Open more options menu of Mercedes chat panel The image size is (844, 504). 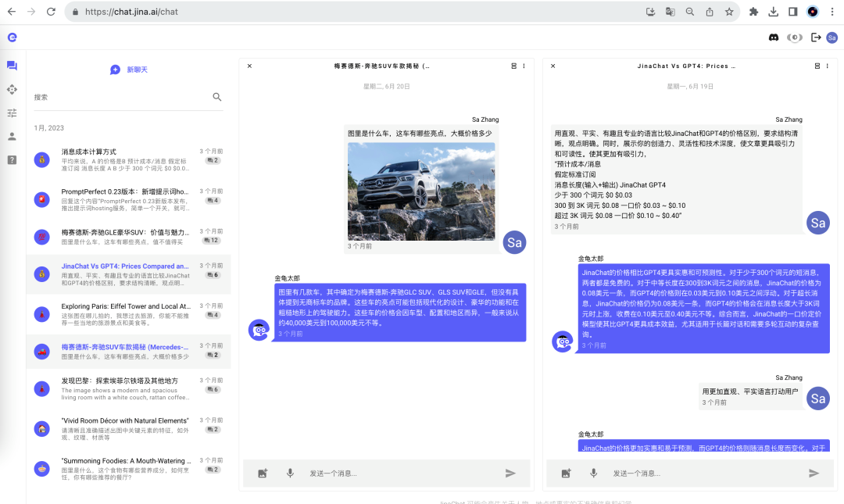coord(523,66)
